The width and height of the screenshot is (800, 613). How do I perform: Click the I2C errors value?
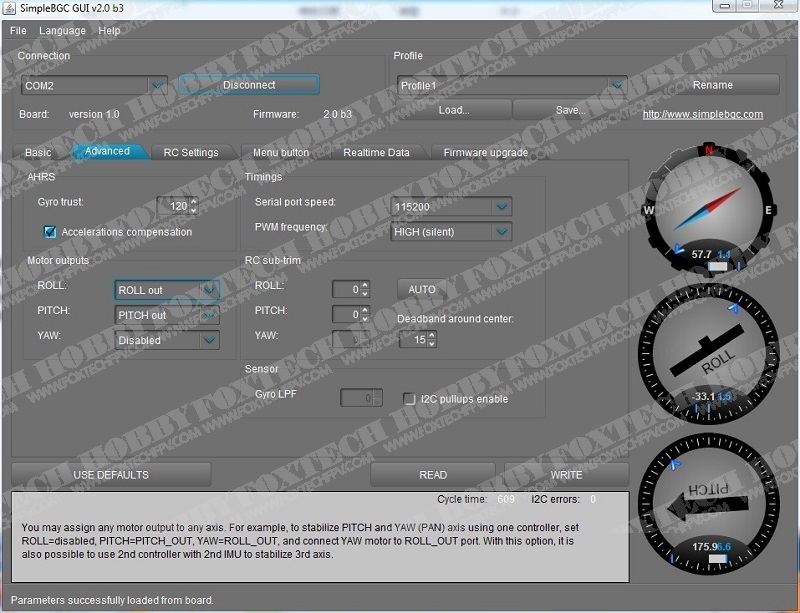click(x=593, y=499)
